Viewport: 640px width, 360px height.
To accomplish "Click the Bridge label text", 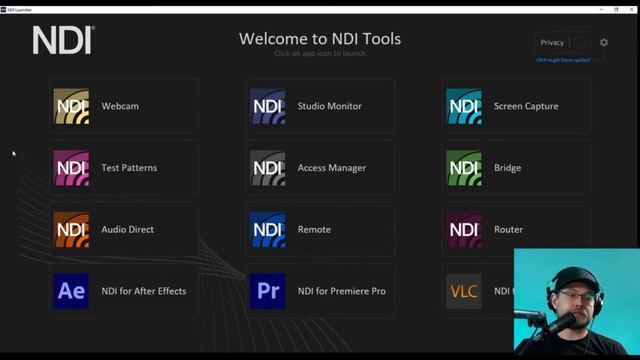I will pos(507,168).
